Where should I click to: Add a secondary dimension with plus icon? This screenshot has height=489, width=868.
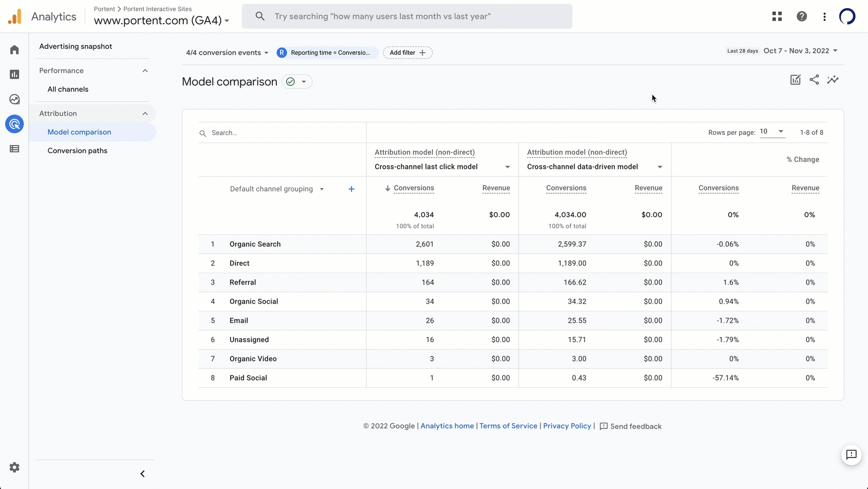click(x=351, y=189)
